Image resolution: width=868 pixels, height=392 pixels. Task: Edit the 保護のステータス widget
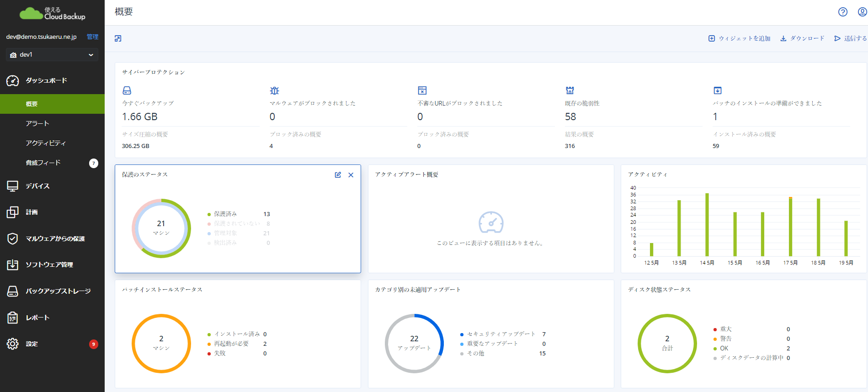click(338, 175)
